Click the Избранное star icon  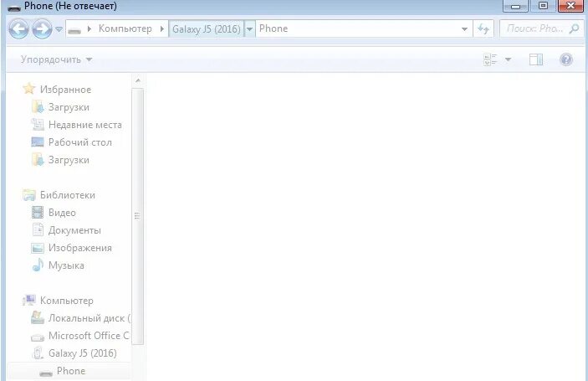point(29,89)
